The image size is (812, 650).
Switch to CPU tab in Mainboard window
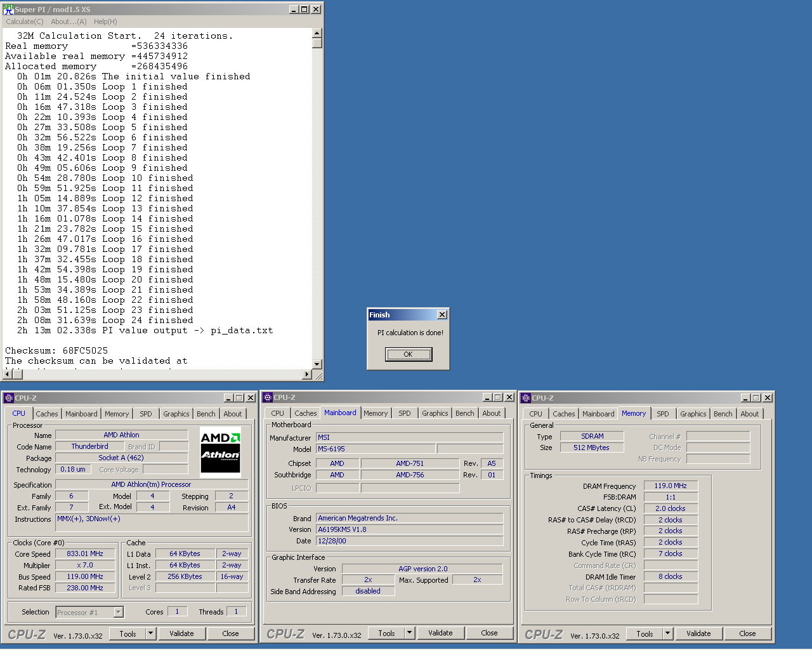coord(278,413)
